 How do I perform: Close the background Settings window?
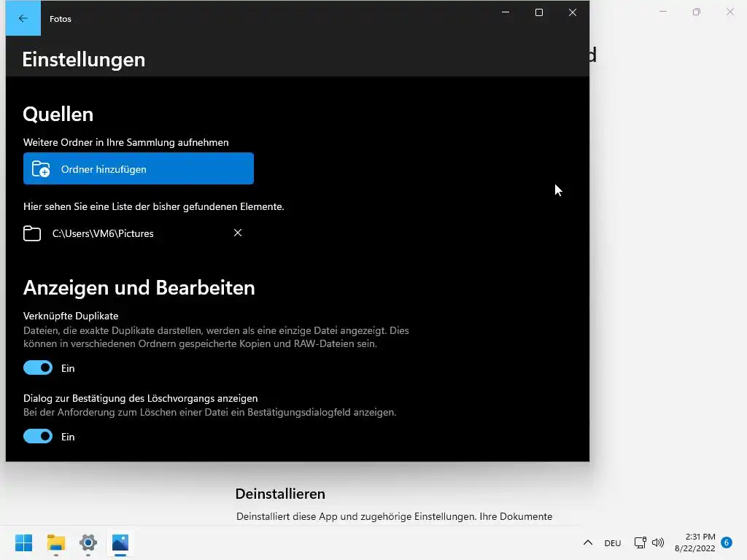click(729, 12)
